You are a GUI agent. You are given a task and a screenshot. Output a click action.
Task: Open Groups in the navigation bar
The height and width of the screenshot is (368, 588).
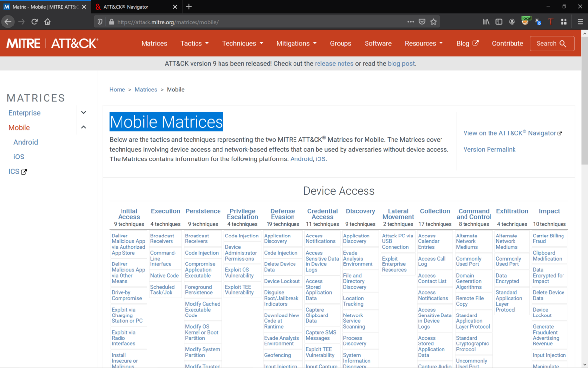click(341, 43)
